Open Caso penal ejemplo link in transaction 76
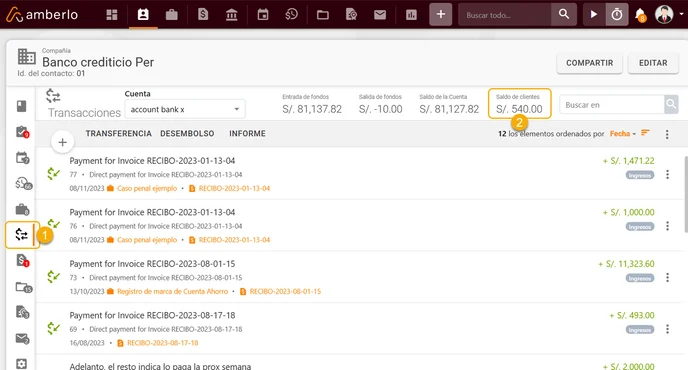This screenshot has width=688, height=370. (x=147, y=240)
